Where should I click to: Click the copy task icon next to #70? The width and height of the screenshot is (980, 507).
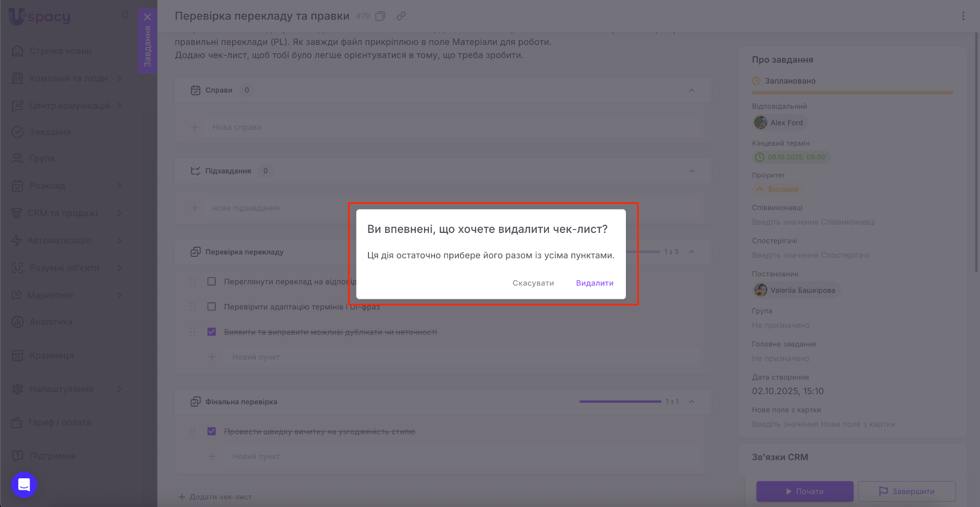pos(380,16)
